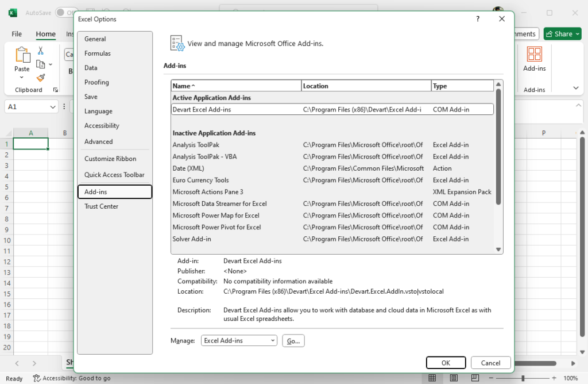Click the Cancel button
588x384 pixels.
490,363
